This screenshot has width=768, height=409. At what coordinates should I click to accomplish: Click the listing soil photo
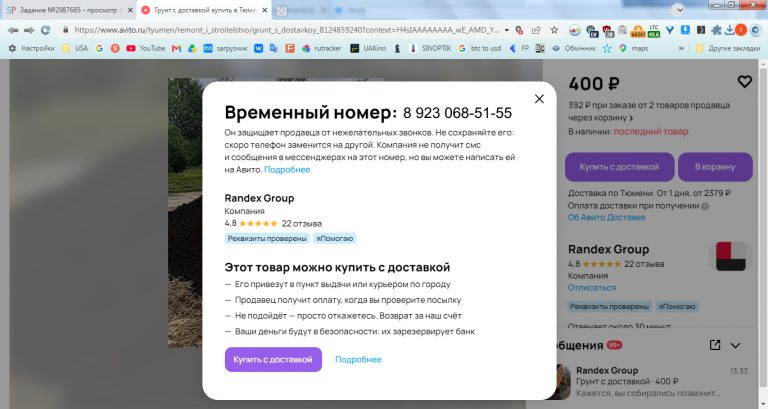(185, 213)
